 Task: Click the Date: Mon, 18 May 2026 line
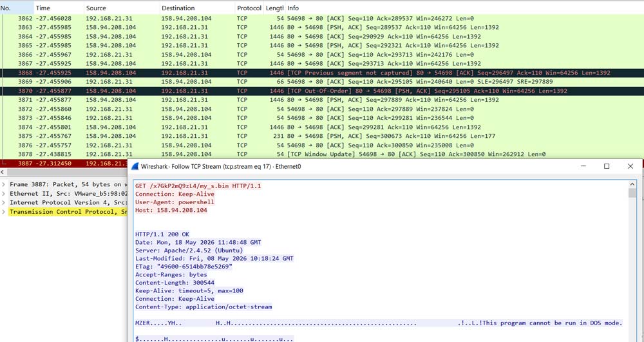click(198, 243)
